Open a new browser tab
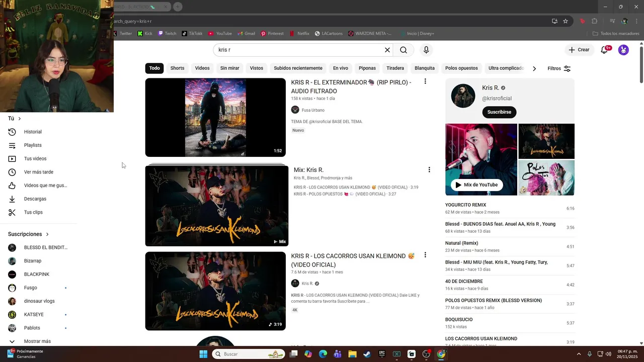Viewport: 644px width, 362px height. (178, 7)
